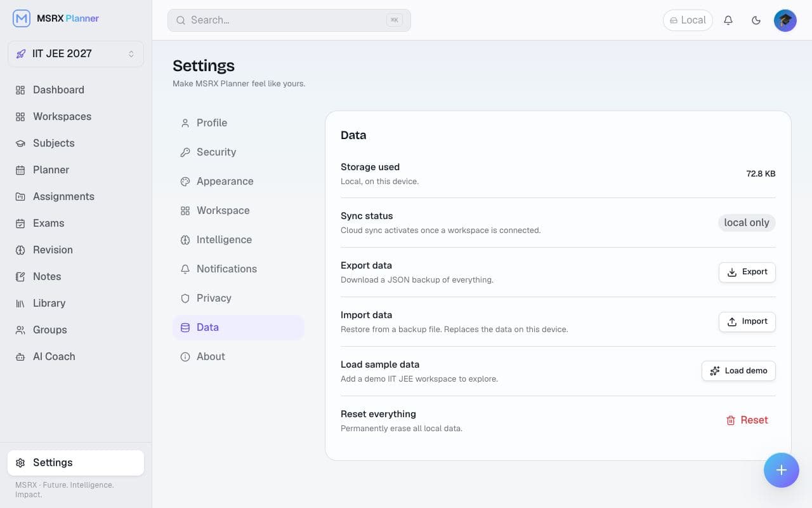Focus the Search input field
This screenshot has width=812, height=508.
tap(289, 20)
